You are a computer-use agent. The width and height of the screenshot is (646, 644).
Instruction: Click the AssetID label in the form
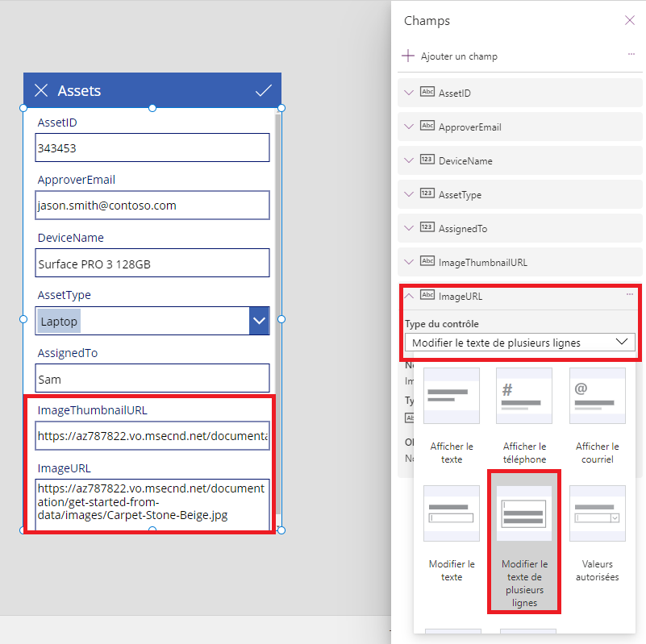(57, 123)
